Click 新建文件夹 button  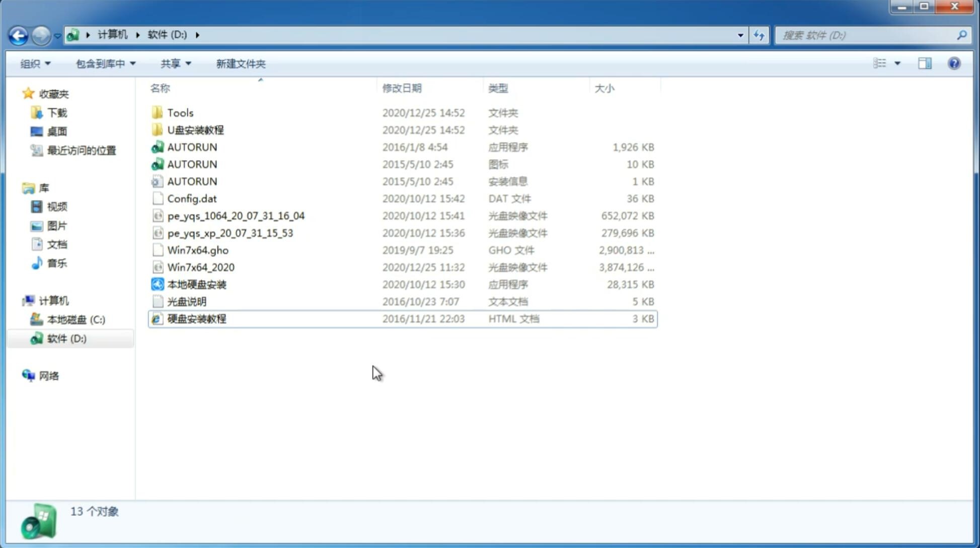(240, 63)
